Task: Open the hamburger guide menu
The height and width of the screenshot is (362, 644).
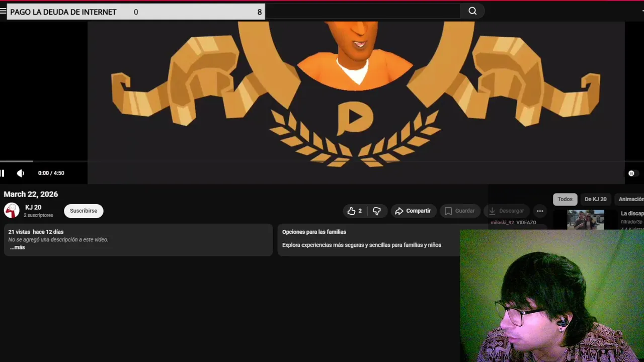Action: pyautogui.click(x=3, y=11)
